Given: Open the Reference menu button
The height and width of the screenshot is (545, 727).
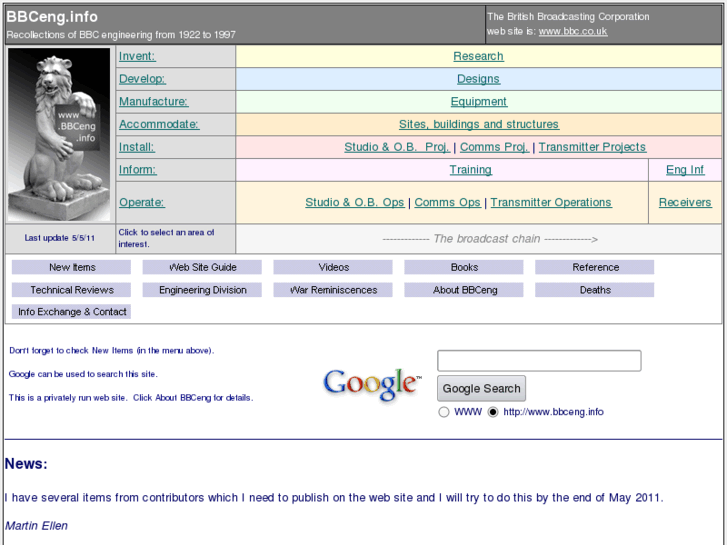Looking at the screenshot, I should click(594, 267).
